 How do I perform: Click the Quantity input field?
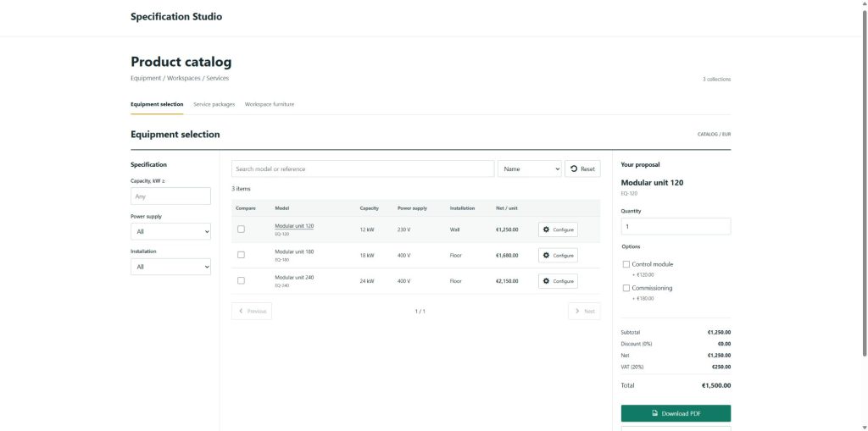coord(676,226)
